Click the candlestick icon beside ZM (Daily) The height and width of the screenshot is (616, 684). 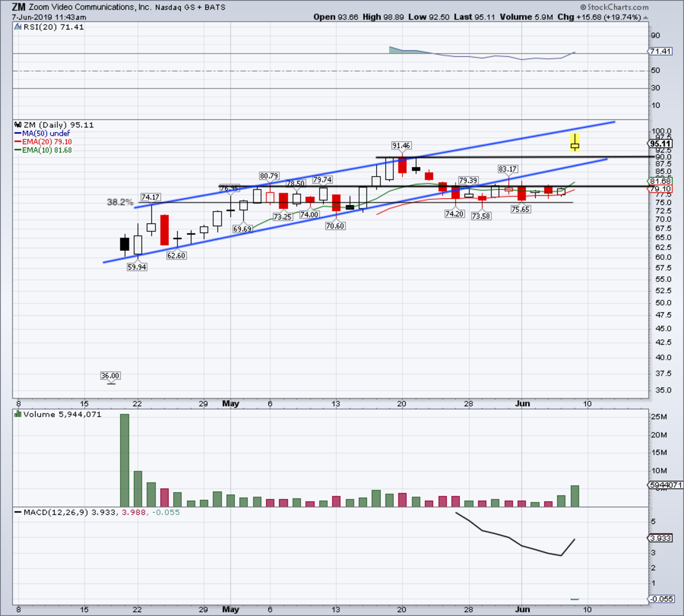18,125
